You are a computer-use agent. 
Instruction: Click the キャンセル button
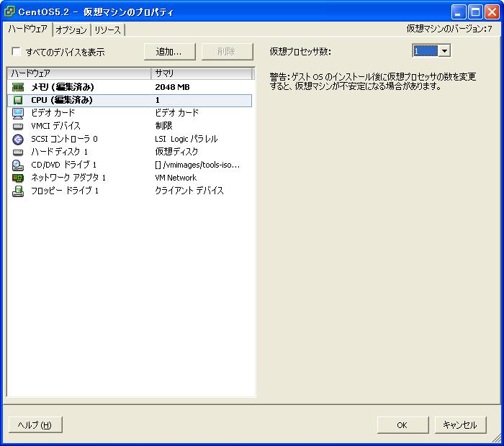click(460, 425)
